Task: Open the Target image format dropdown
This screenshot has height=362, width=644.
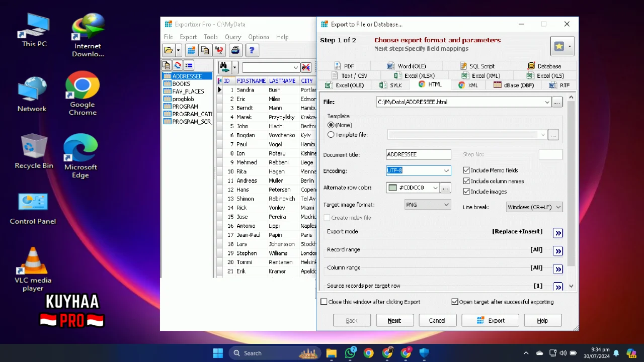Action: point(446,205)
